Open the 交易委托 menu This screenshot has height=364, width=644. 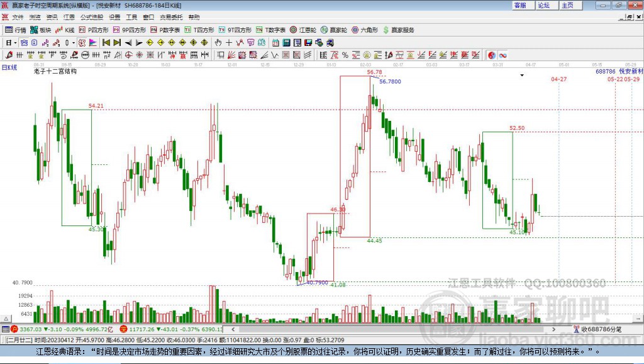171,17
